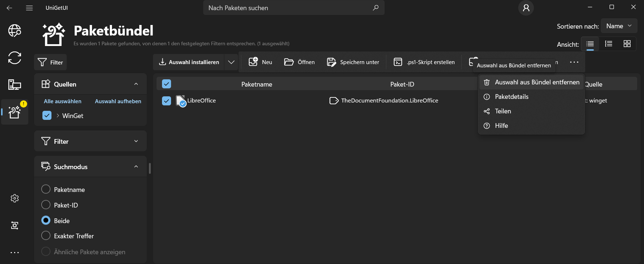Select Teilen in the menu
The image size is (644, 264).
pyautogui.click(x=531, y=111)
